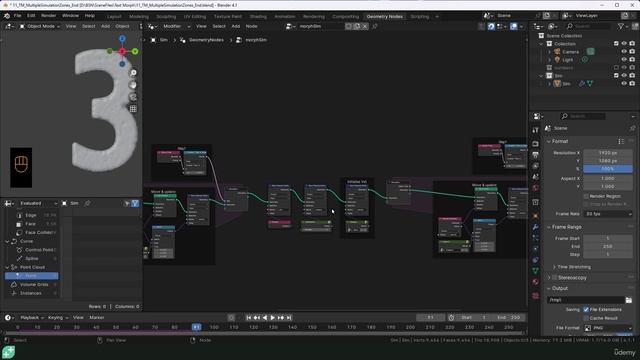
Task: Toggle the spreadsheet filter funnel icon
Action: [135, 203]
